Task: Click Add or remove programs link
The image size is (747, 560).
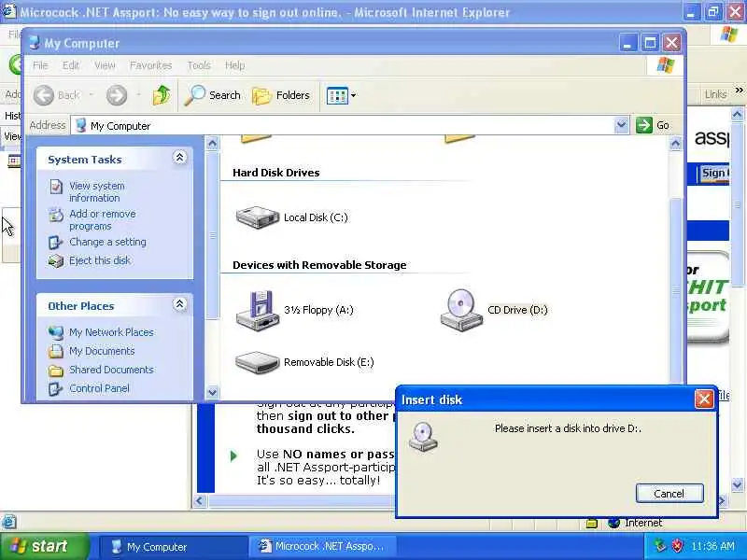Action: pyautogui.click(x=103, y=220)
